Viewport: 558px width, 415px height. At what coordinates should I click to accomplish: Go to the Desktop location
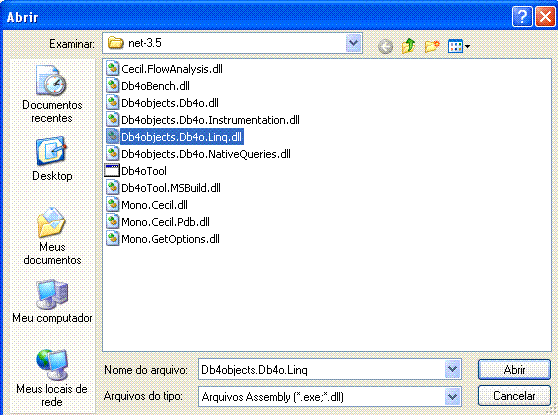[52, 159]
